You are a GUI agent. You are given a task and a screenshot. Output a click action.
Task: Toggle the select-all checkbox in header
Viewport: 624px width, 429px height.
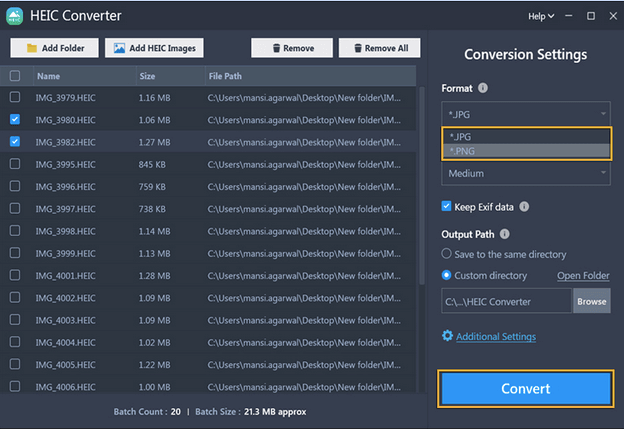[x=15, y=76]
